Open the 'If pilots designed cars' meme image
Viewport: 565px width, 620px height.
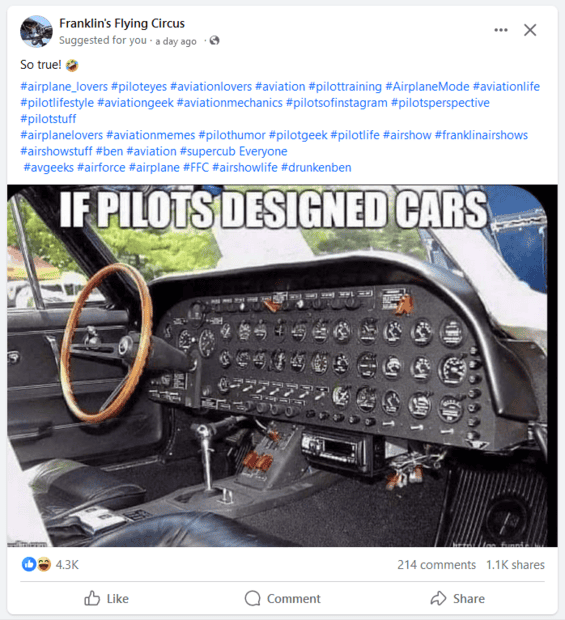click(x=282, y=366)
